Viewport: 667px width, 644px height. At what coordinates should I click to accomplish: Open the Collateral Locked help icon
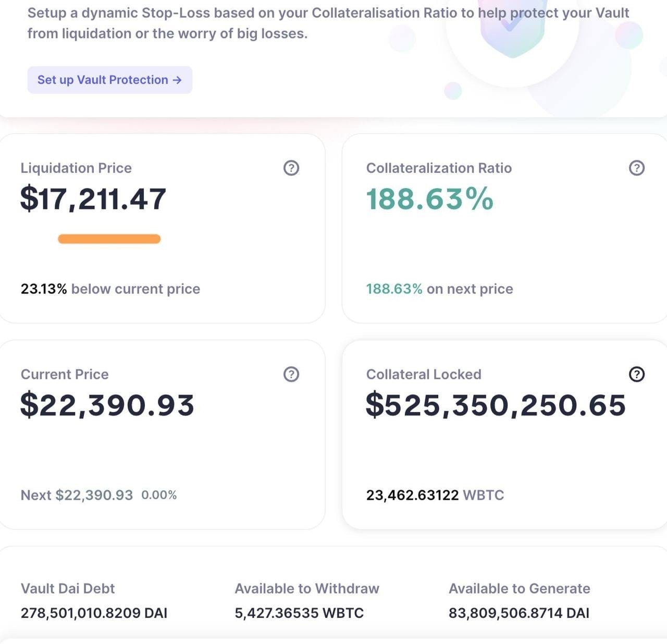(637, 374)
